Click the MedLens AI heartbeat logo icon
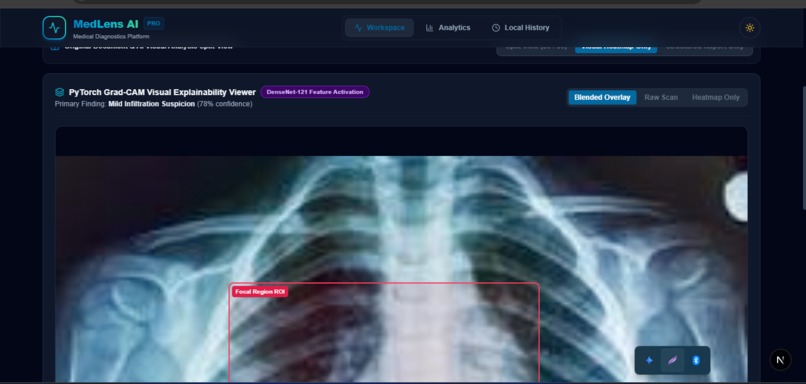This screenshot has width=806, height=384. (x=54, y=28)
